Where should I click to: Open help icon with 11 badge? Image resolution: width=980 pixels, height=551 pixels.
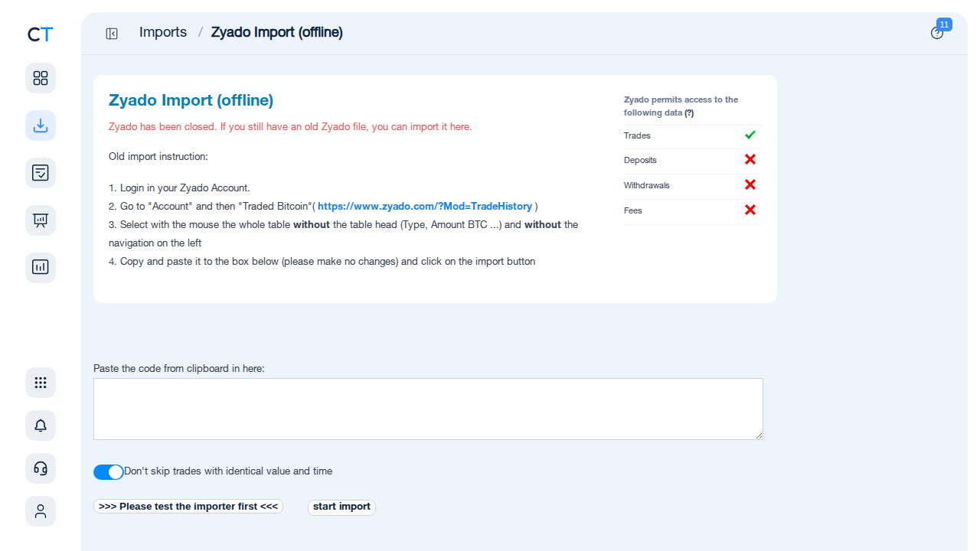937,33
